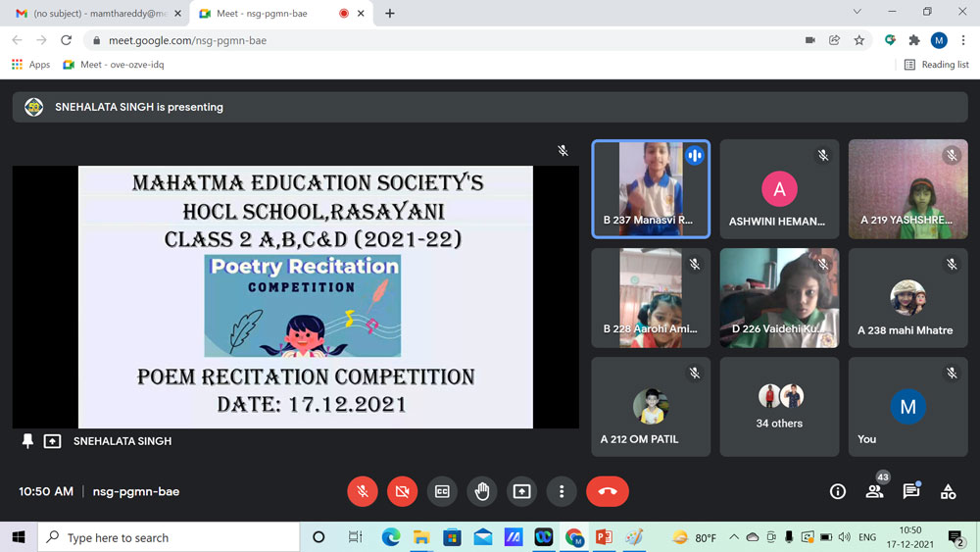Viewport: 980px width, 552px height.
Task: Click the Present now icon
Action: pyautogui.click(x=521, y=491)
